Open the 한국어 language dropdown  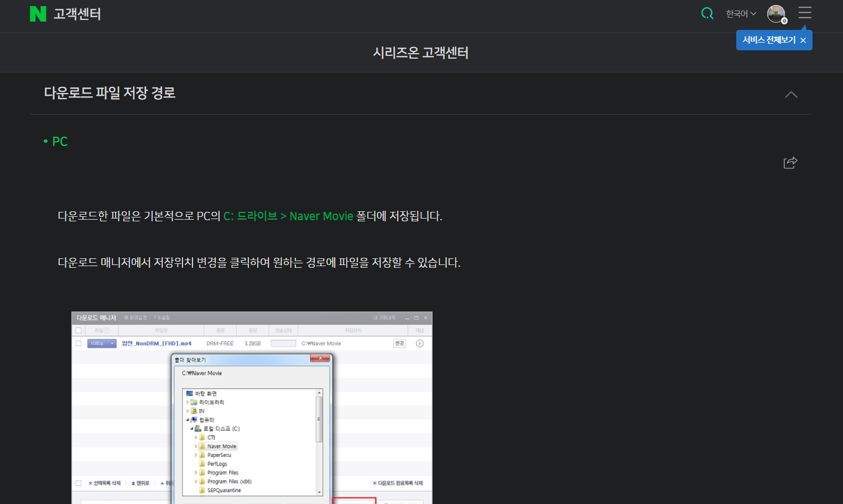pos(741,13)
